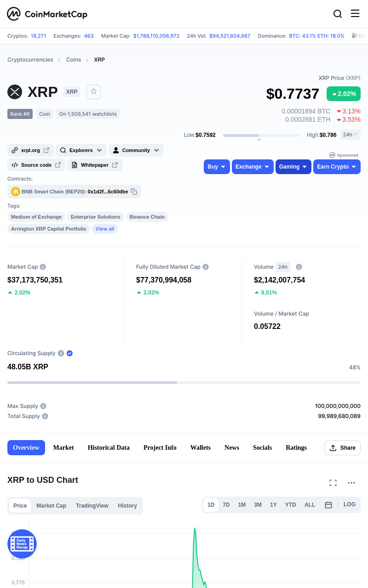
Task: Click external link icon next to xrpl.org
Action: click(46, 150)
